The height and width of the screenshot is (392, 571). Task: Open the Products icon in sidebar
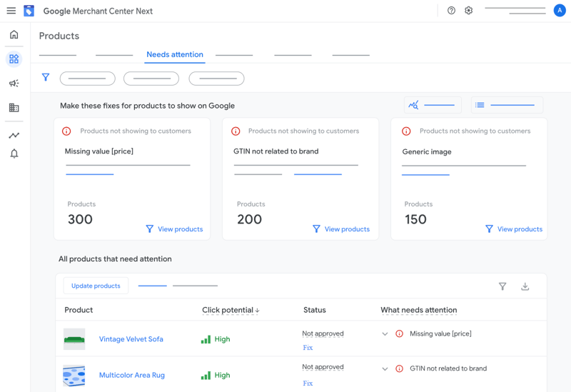14,59
